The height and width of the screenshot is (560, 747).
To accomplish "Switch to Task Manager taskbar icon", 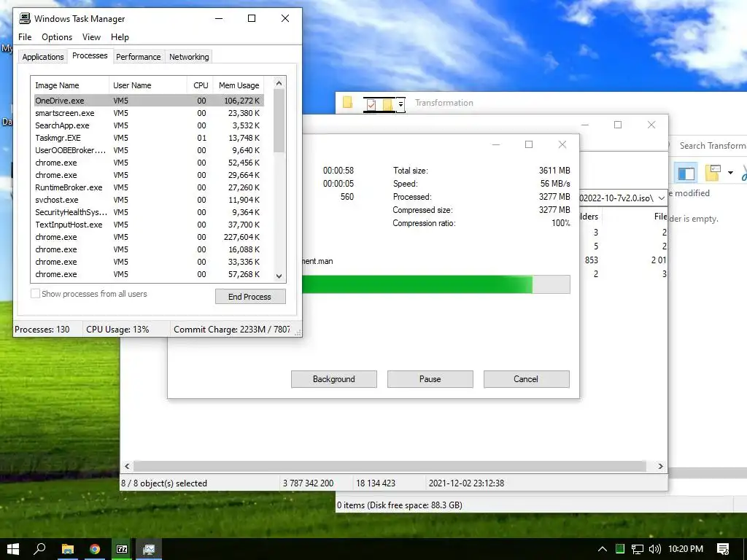I will pyautogui.click(x=149, y=549).
